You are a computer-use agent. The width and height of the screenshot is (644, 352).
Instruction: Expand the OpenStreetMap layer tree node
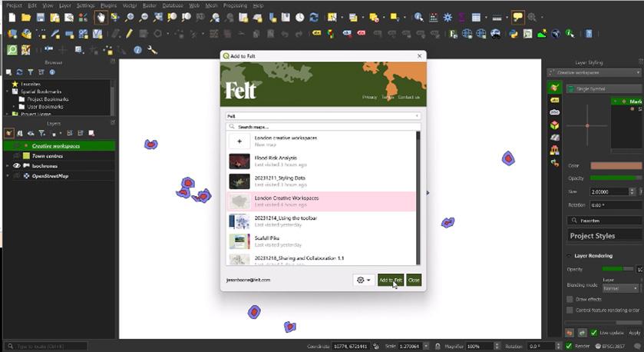(x=8, y=176)
